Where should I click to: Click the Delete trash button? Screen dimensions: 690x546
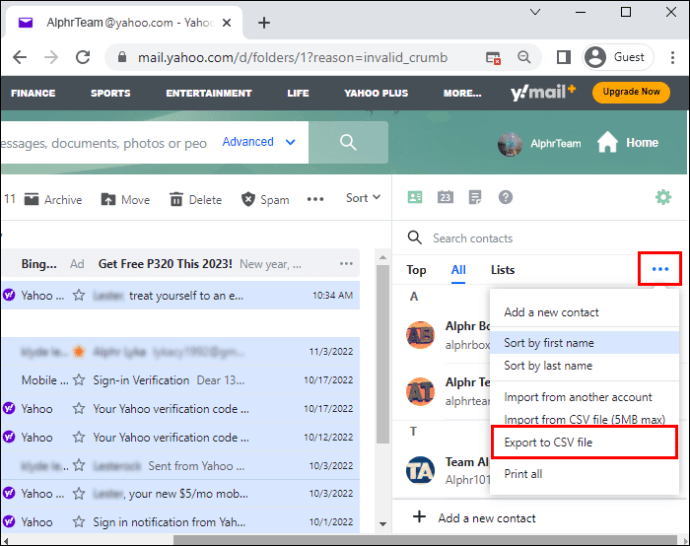(x=195, y=199)
